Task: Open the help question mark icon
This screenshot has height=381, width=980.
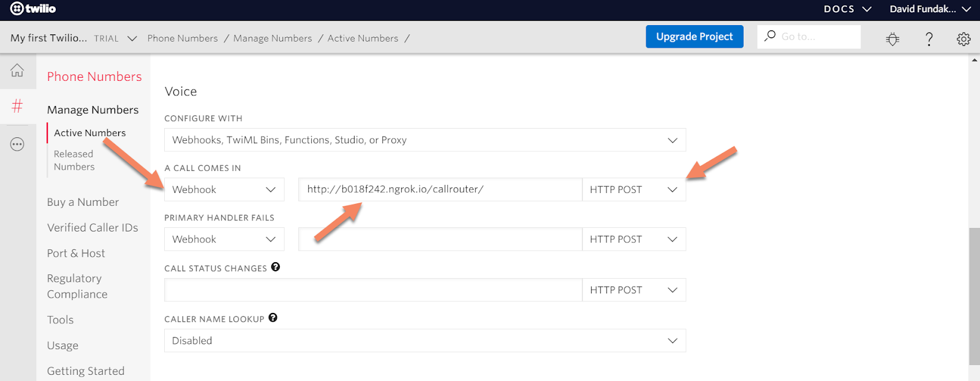Action: point(929,39)
